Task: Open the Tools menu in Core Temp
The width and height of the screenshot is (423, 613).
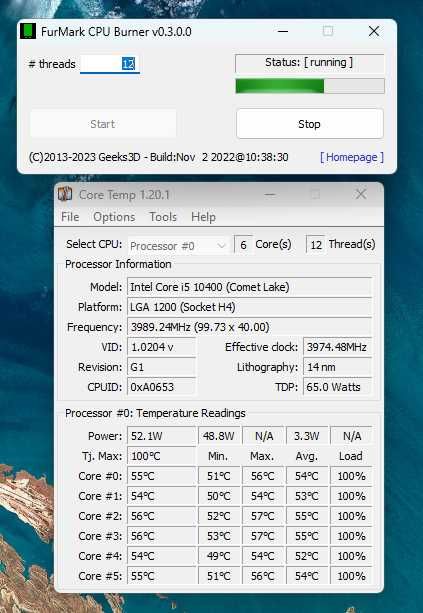Action: 163,217
